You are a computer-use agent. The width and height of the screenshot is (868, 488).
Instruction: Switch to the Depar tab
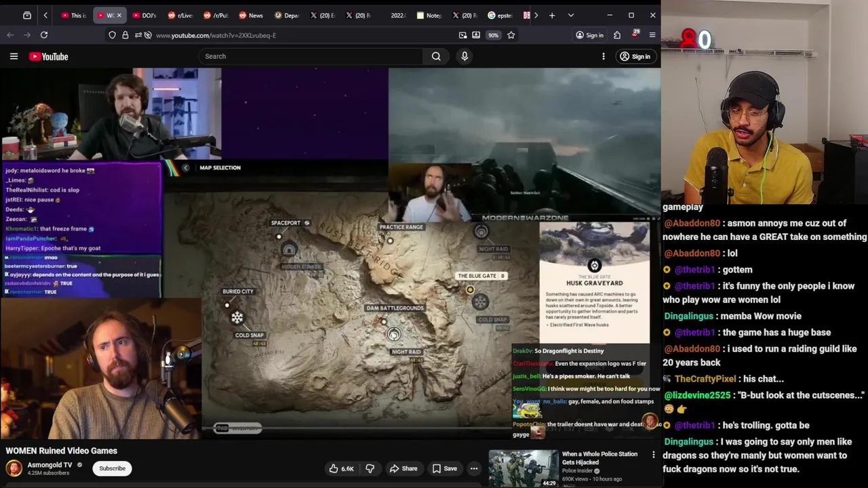click(x=286, y=15)
